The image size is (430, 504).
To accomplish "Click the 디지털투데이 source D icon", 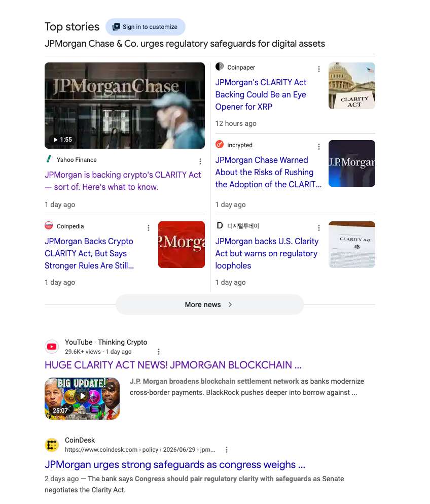I will coord(220,226).
